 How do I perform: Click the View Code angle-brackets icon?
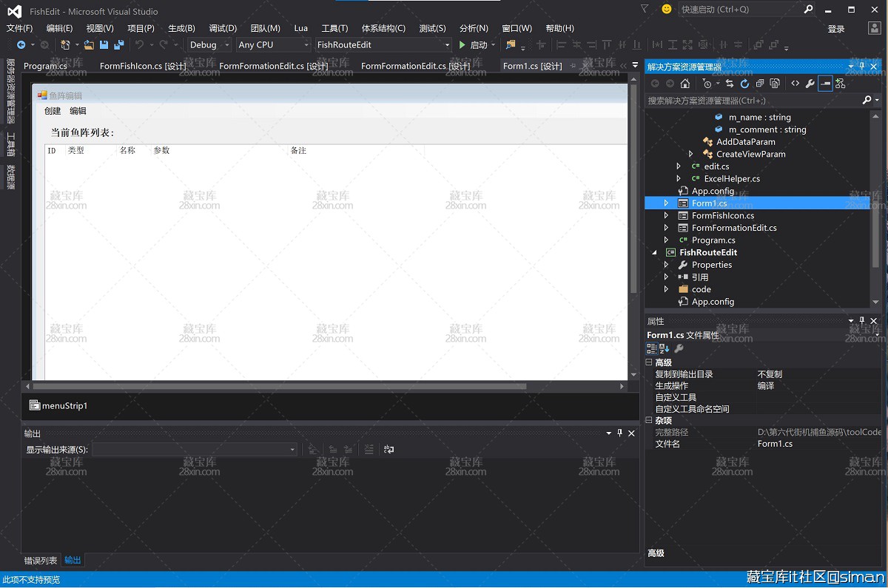point(795,84)
